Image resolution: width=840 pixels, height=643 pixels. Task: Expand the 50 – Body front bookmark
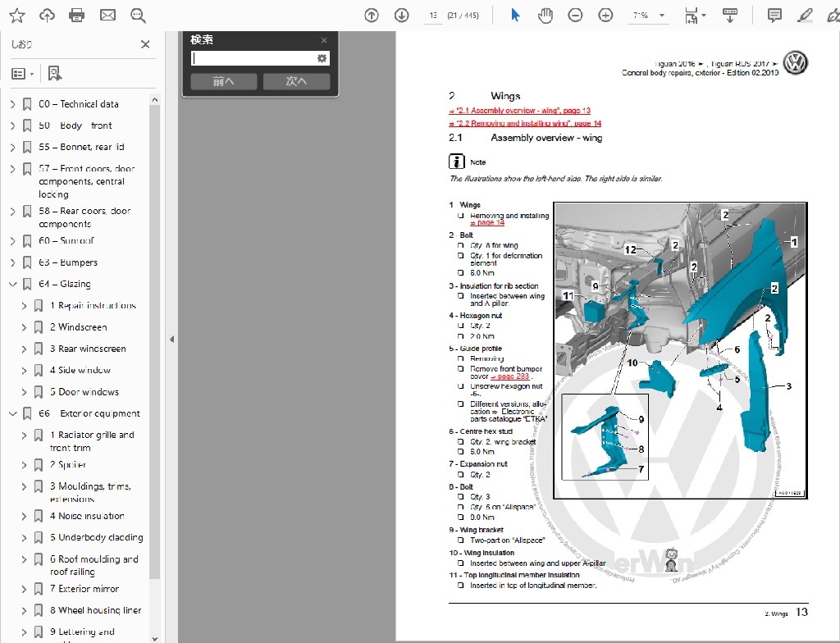(x=12, y=125)
